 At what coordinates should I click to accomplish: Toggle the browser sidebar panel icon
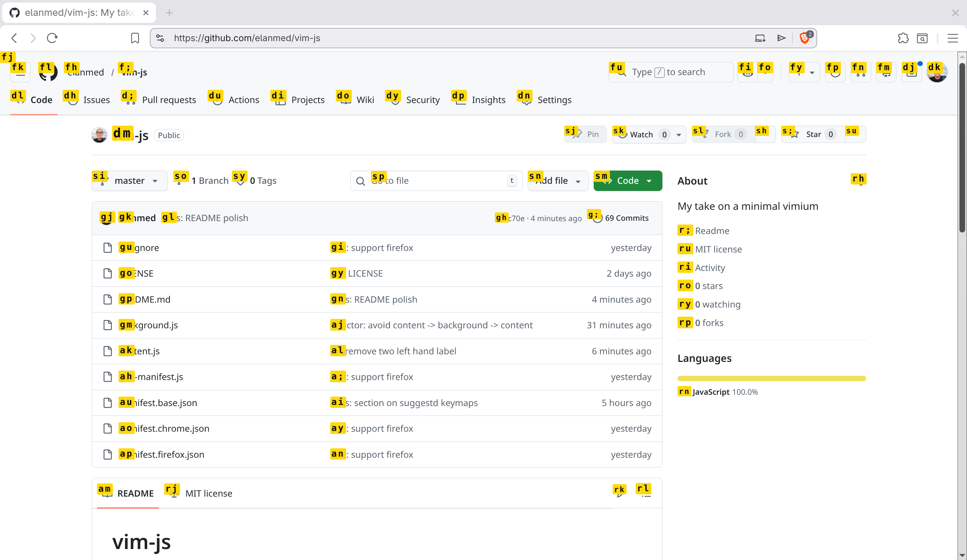[x=922, y=38]
